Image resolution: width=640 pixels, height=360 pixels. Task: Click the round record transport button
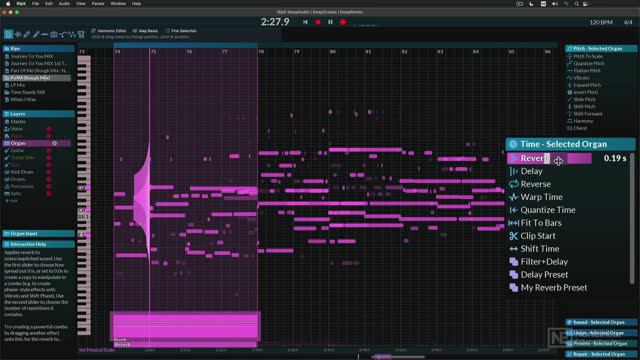tap(343, 22)
